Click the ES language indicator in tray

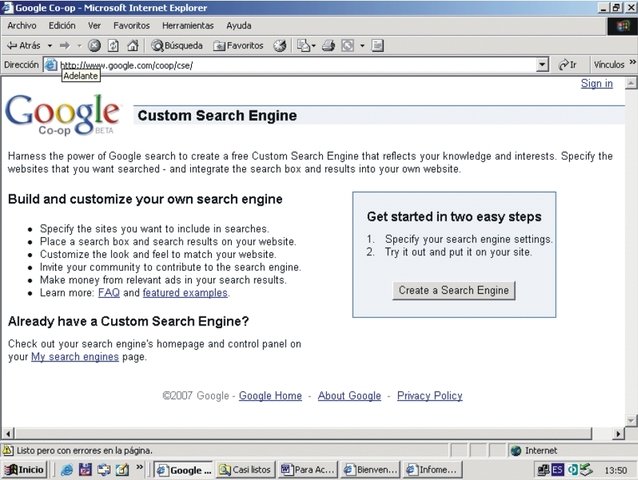click(557, 470)
